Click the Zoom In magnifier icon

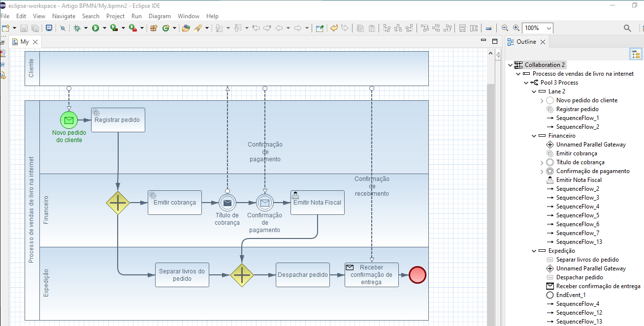click(516, 28)
